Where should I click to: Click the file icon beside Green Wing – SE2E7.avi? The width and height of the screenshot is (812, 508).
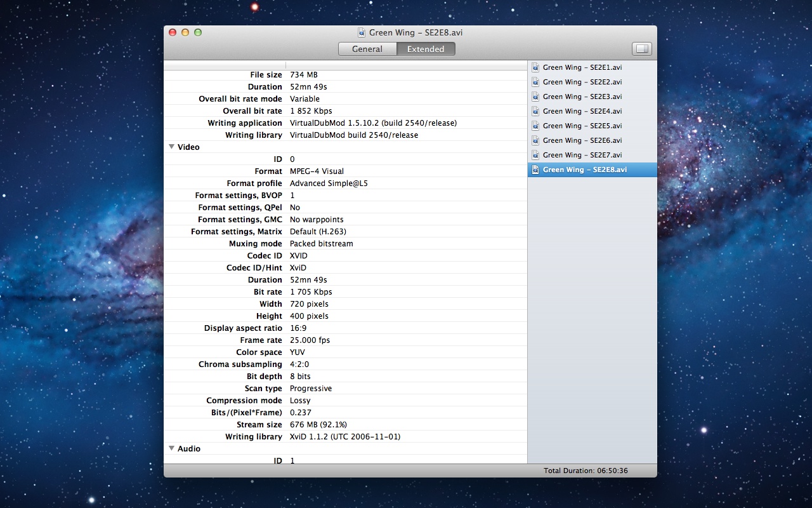click(535, 154)
